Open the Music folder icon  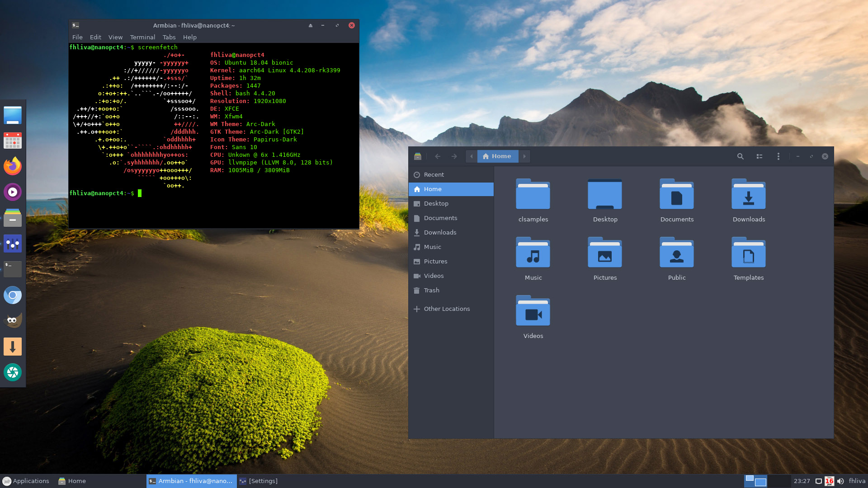point(533,253)
